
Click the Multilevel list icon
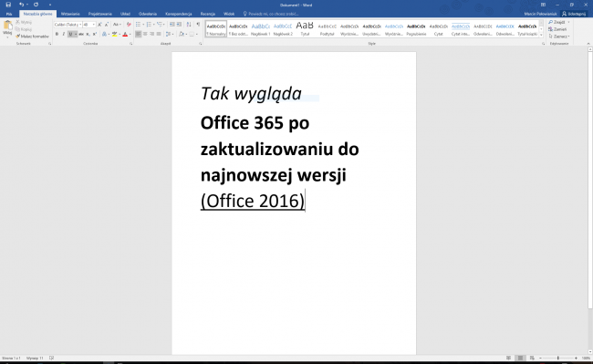[x=160, y=25]
